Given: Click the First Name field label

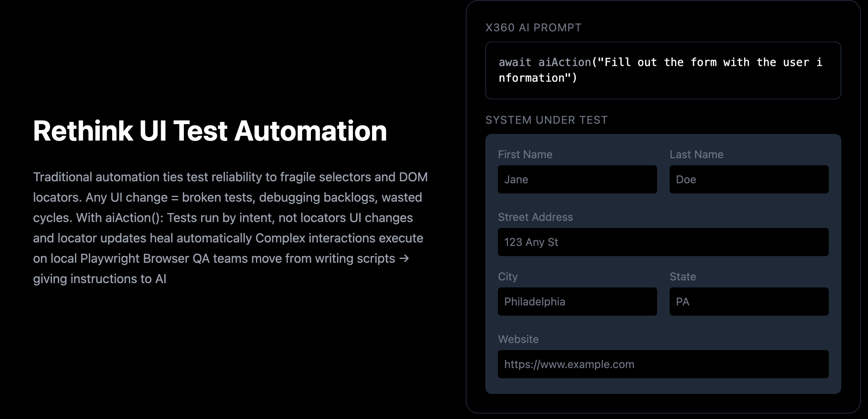Looking at the screenshot, I should click(525, 154).
